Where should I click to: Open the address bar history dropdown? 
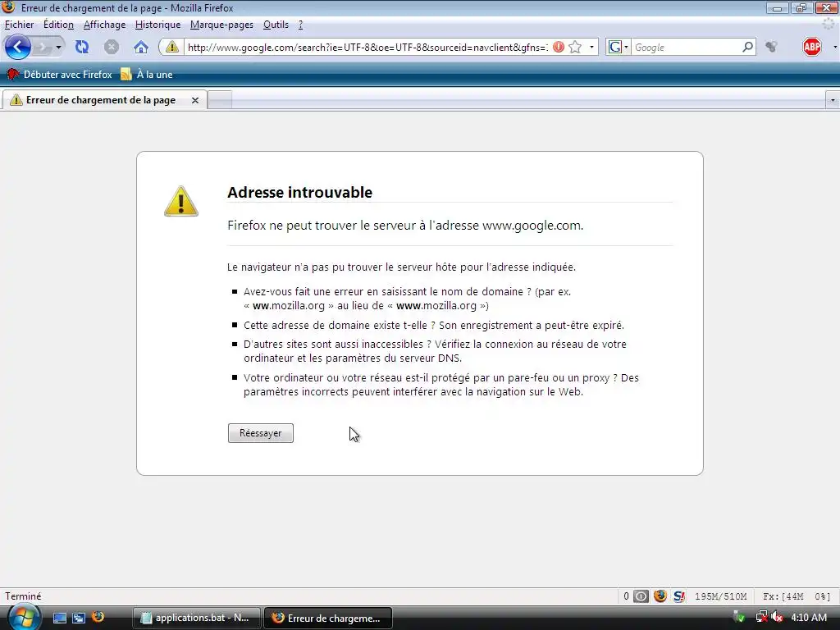591,47
